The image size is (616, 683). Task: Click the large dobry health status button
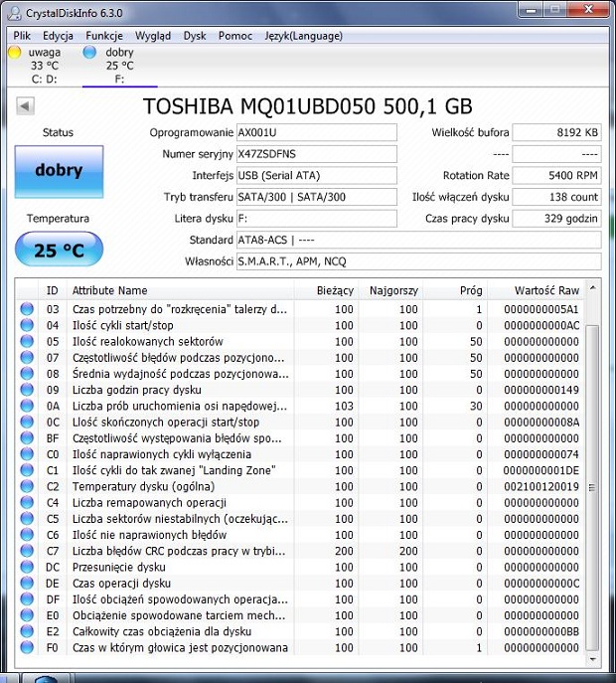click(x=59, y=172)
